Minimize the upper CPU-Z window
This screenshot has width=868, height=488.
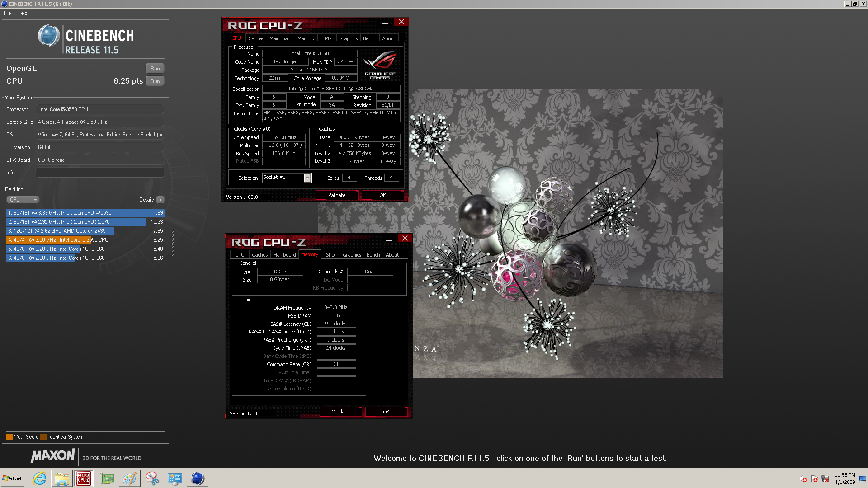tap(385, 23)
